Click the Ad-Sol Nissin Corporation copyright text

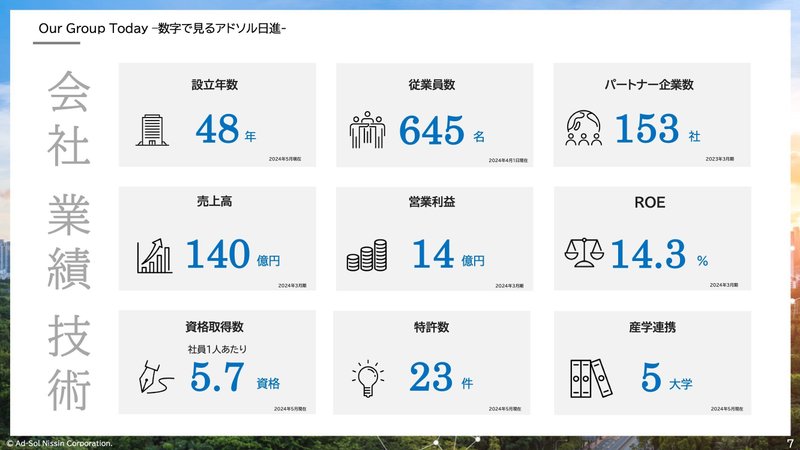(x=60, y=443)
